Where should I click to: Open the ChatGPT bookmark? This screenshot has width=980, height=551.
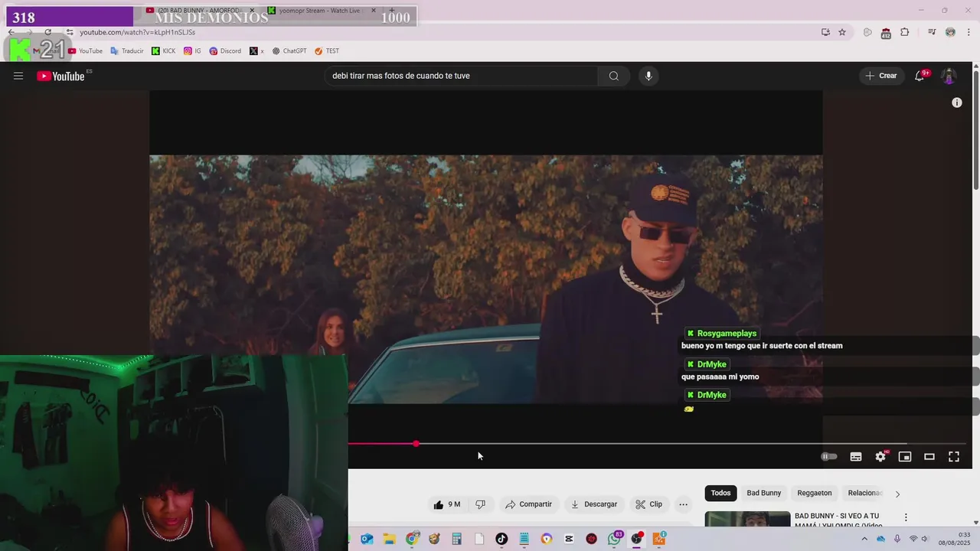289,51
